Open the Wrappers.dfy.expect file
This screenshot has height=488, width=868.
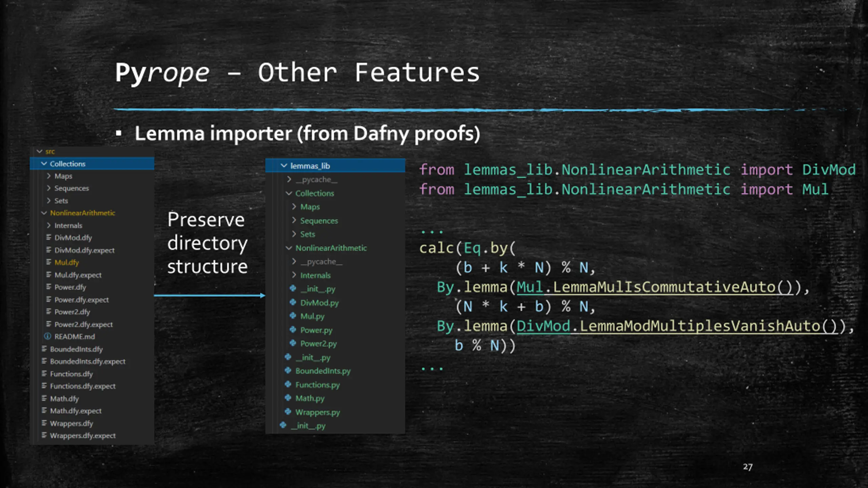pyautogui.click(x=83, y=435)
